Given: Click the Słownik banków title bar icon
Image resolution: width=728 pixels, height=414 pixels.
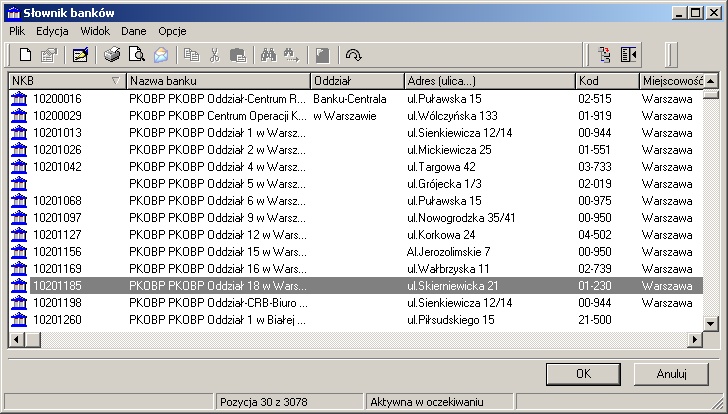Looking at the screenshot, I should [x=14, y=13].
